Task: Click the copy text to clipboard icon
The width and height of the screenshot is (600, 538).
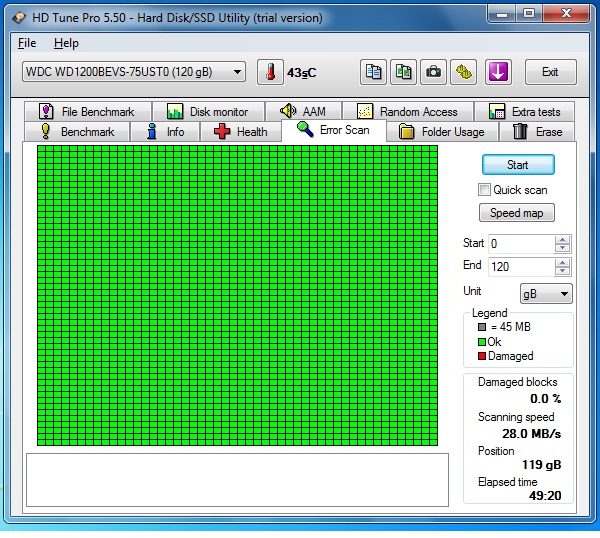Action: click(373, 72)
